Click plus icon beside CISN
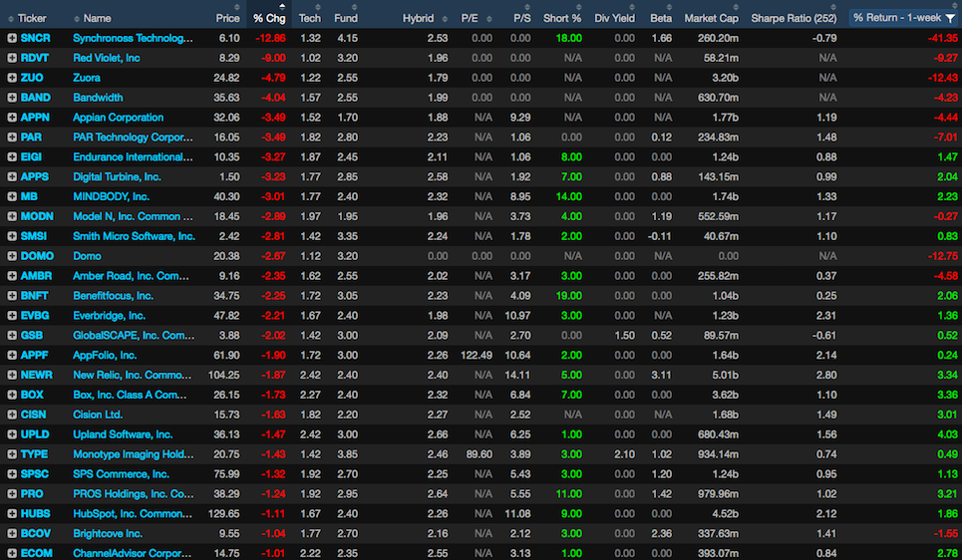The width and height of the screenshot is (962, 560). [x=12, y=415]
